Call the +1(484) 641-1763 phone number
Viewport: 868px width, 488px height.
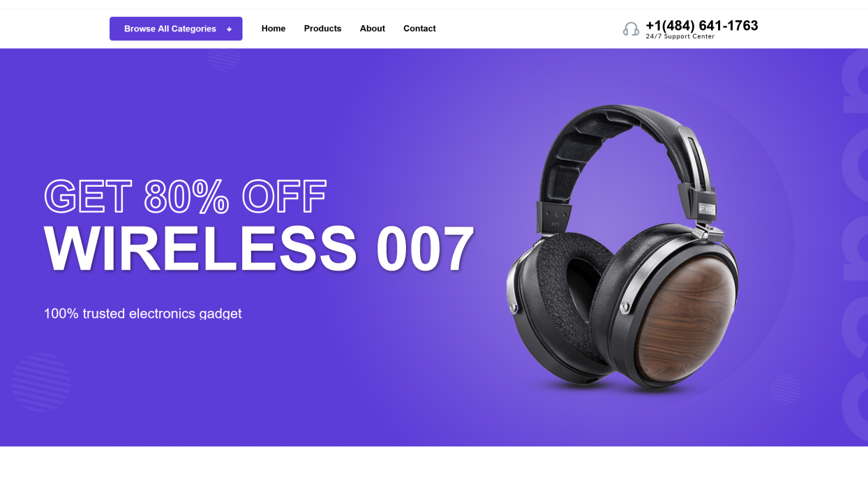[701, 26]
